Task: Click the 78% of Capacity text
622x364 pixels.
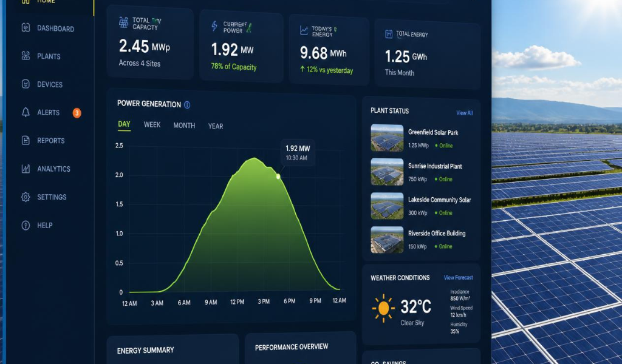Action: (x=234, y=67)
